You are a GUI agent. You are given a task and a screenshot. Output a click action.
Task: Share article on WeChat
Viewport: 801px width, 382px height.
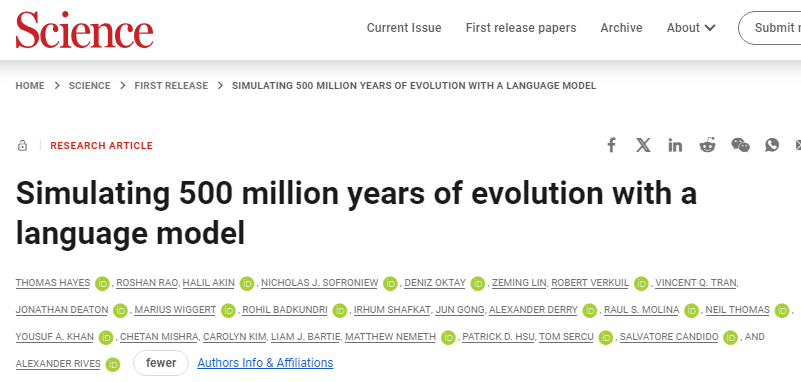click(740, 146)
